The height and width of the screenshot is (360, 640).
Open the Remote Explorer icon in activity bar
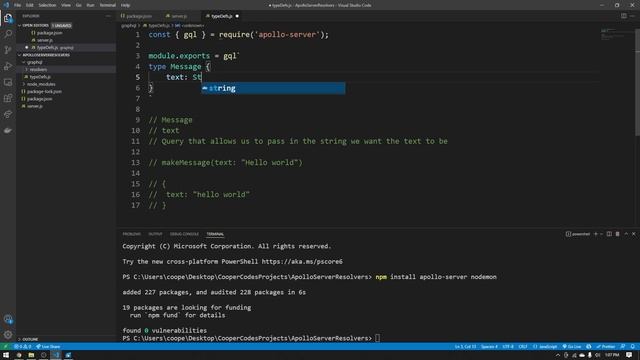pos(8,82)
